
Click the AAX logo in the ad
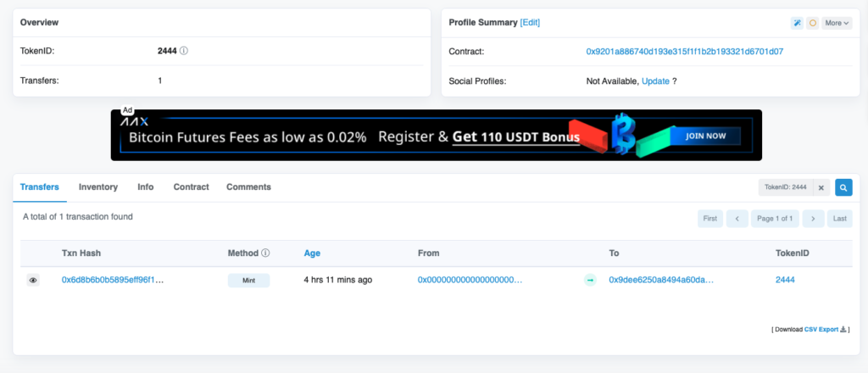pos(134,122)
